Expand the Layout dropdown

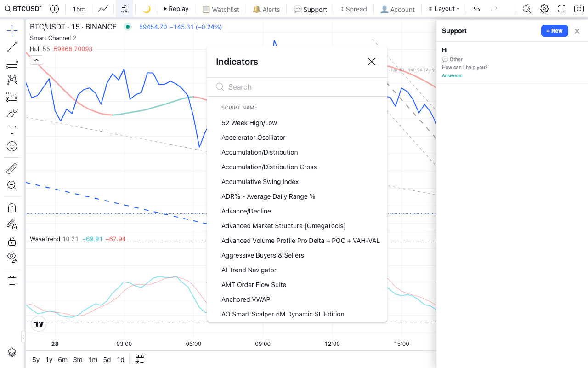[x=444, y=9]
